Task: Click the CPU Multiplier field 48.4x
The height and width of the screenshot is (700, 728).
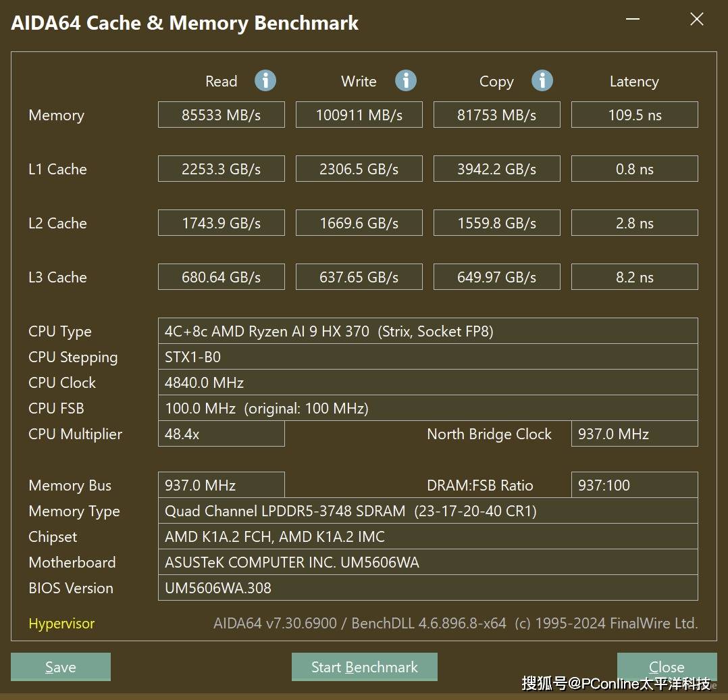Action: pyautogui.click(x=222, y=434)
